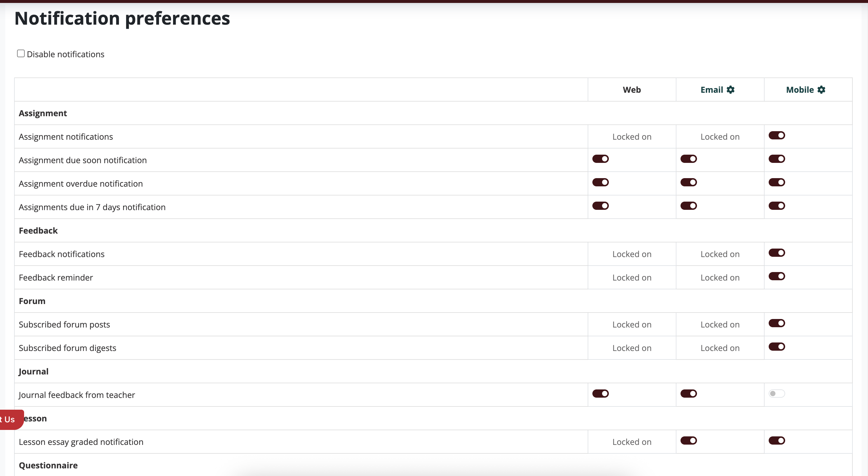Toggle Mobile for Assignment notifications
Image resolution: width=868 pixels, height=476 pixels.
click(777, 135)
